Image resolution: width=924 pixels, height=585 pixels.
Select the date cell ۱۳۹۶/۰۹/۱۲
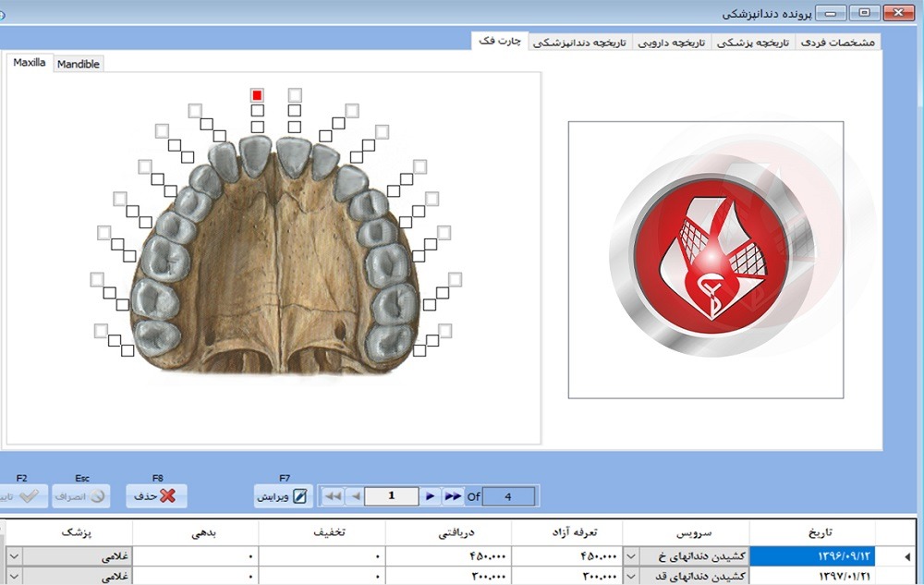tap(812, 556)
